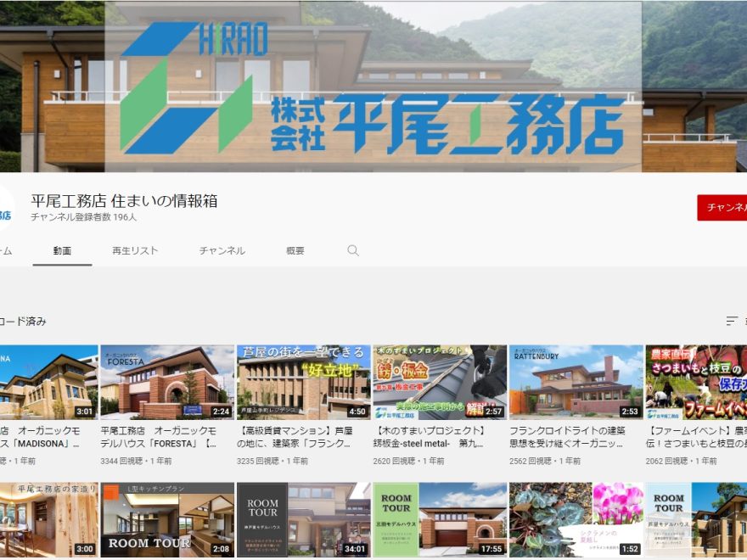
Task: Click the 【木のすまいプロジェクト】 video title
Action: (430, 437)
